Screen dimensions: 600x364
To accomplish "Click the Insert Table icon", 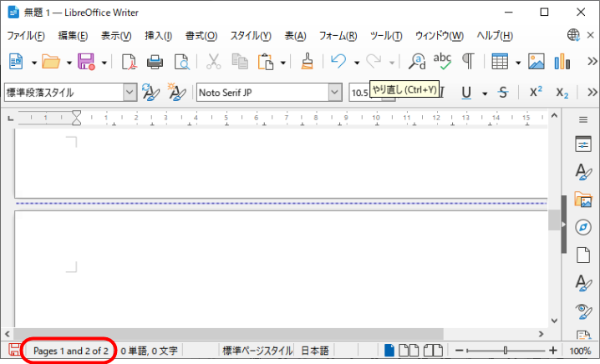I will (x=500, y=62).
